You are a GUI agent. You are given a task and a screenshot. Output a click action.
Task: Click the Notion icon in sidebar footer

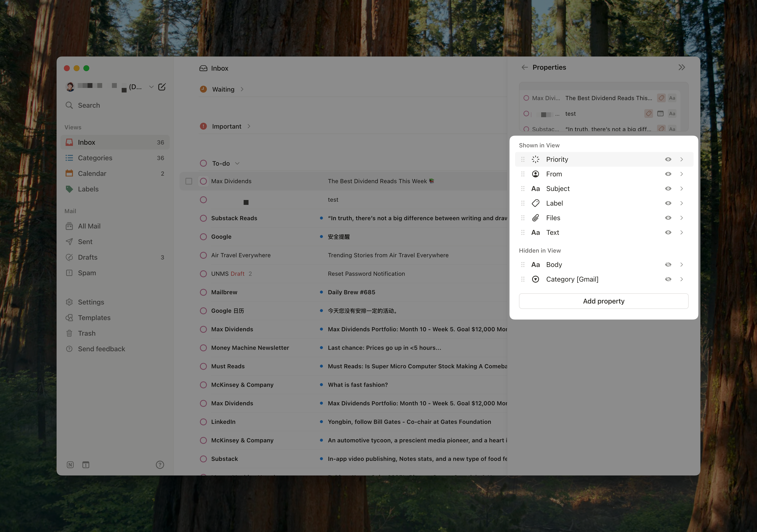click(70, 465)
